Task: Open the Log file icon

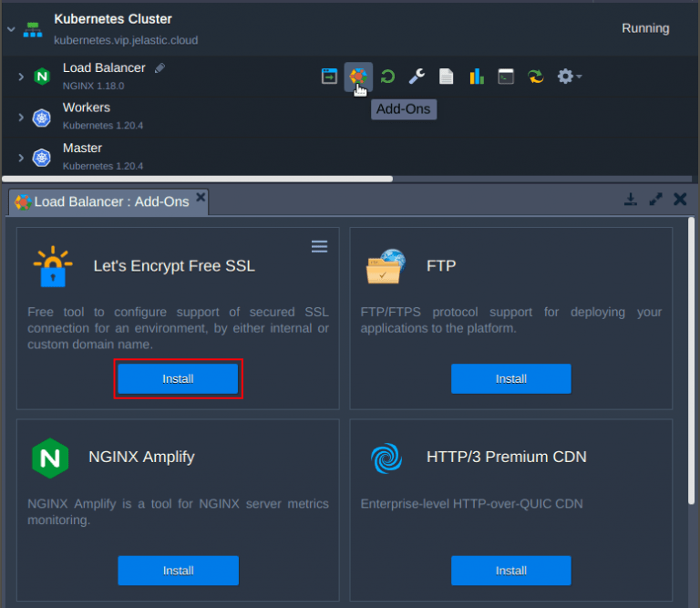Action: 446,77
